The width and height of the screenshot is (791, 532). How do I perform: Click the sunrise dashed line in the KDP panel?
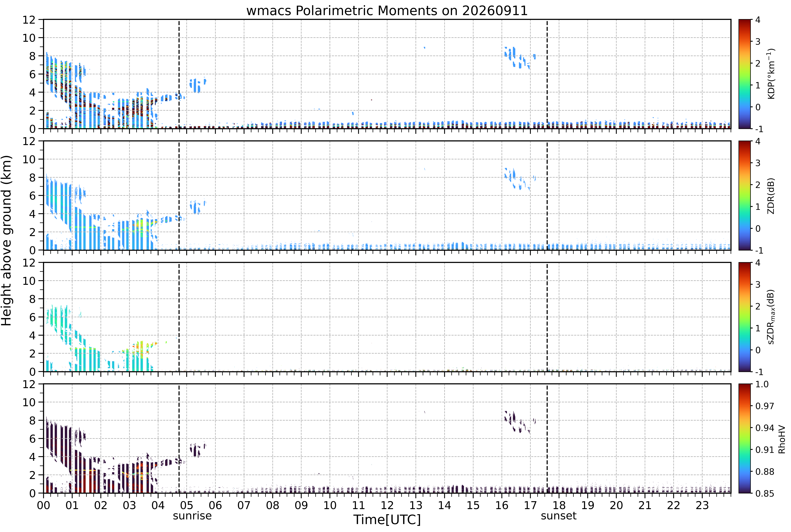pyautogui.click(x=179, y=74)
